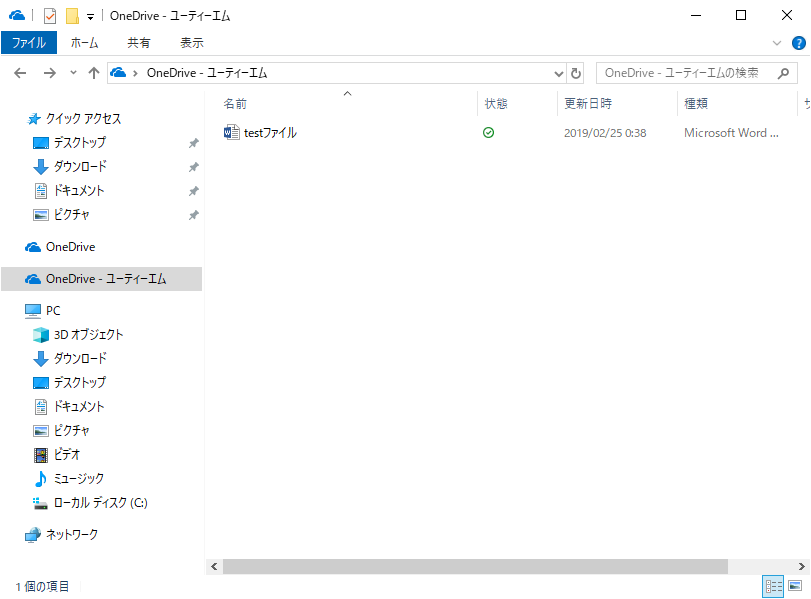The image size is (811, 599).
Task: Open ピクチャ under PC
Action: tap(71, 430)
